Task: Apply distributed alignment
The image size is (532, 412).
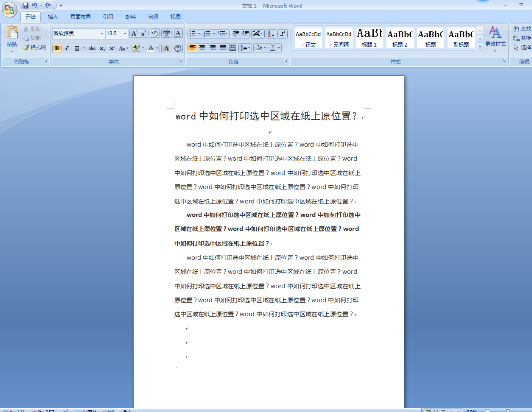Action: pyautogui.click(x=232, y=48)
